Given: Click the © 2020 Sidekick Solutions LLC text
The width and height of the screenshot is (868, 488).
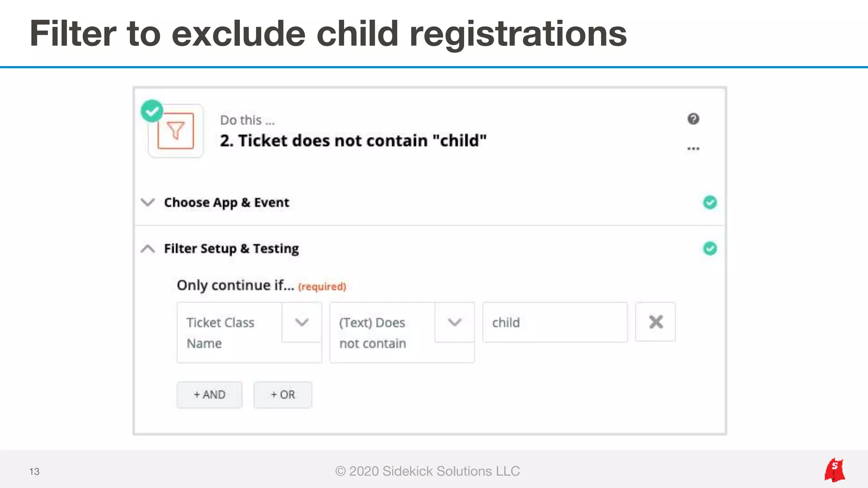Looking at the screenshot, I should (x=427, y=471).
